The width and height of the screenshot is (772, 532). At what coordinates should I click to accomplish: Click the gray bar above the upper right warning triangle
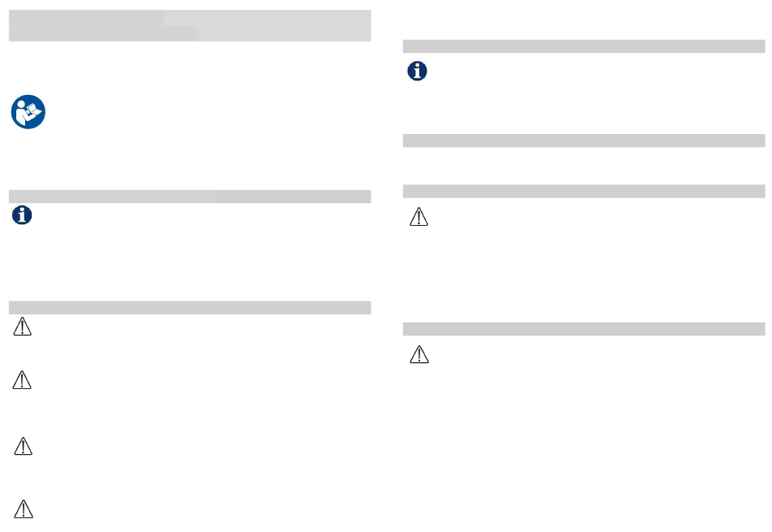(x=584, y=191)
